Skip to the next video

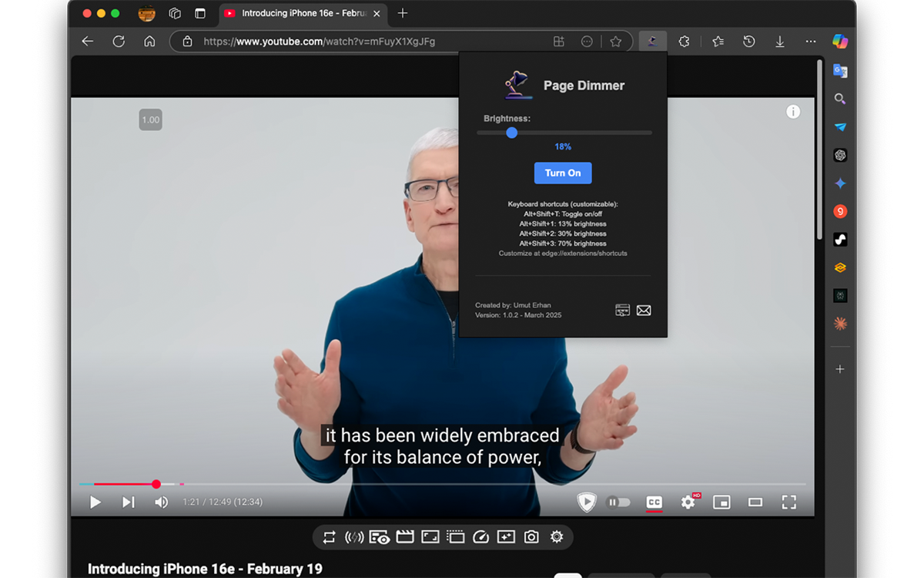coord(129,502)
